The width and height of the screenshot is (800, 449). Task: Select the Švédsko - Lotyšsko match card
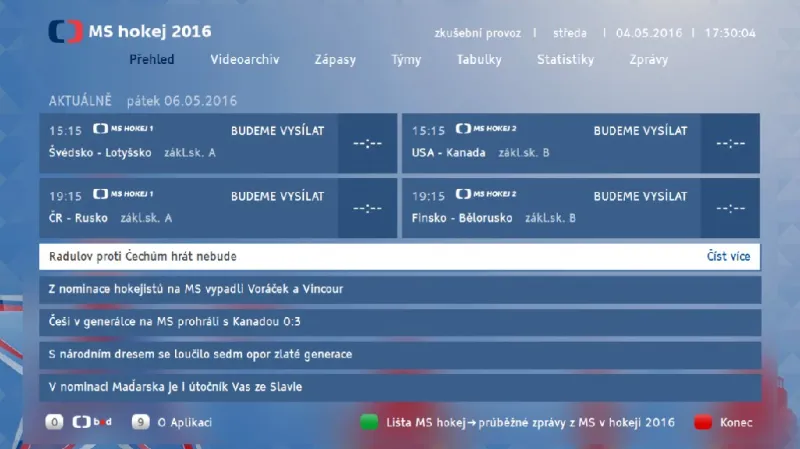pos(218,143)
